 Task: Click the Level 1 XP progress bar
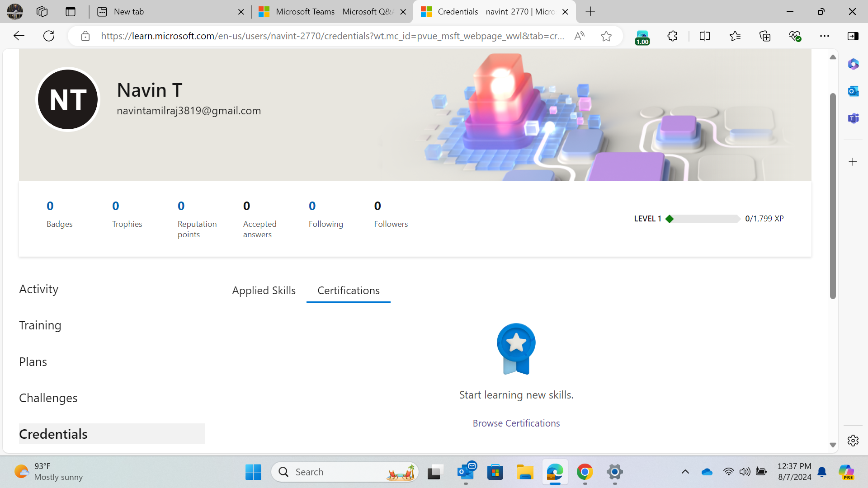coord(703,219)
